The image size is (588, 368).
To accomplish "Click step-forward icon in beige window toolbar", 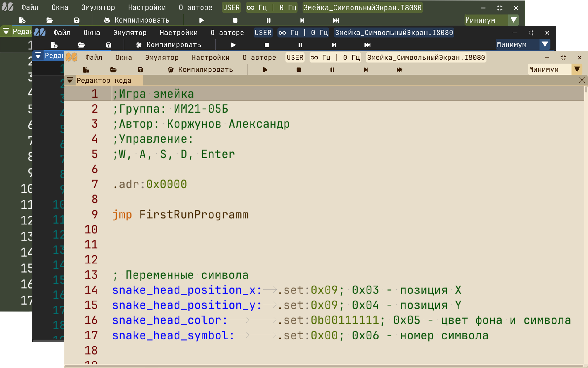I will [366, 70].
